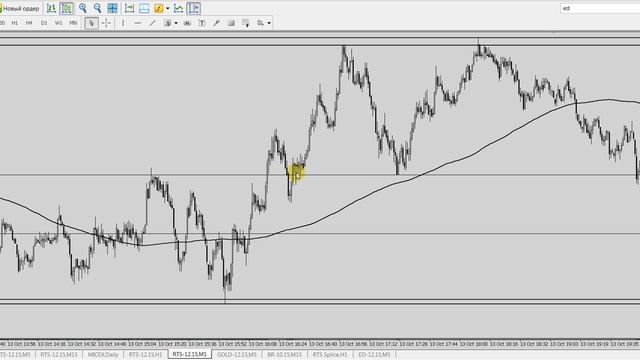This screenshot has width=640, height=360.
Task: Switch to the RTS-12.15,H1 chart tab
Action: [x=145, y=355]
